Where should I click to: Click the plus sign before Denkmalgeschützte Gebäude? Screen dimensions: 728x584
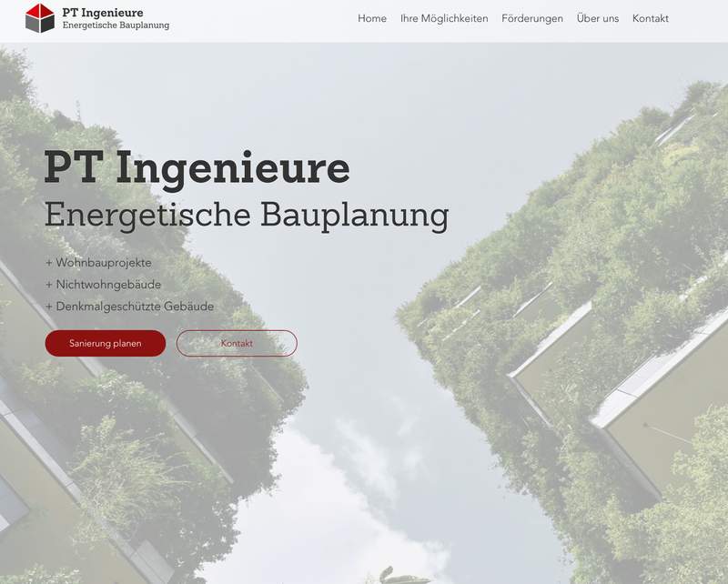click(49, 307)
